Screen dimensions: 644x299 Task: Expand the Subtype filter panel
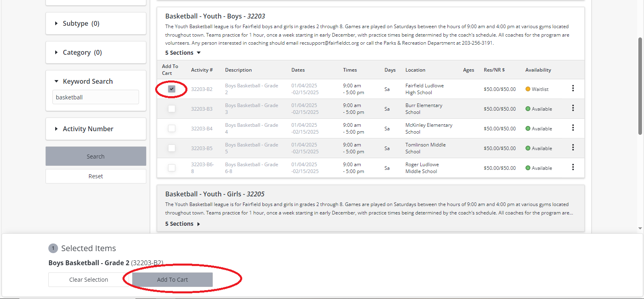[x=56, y=23]
